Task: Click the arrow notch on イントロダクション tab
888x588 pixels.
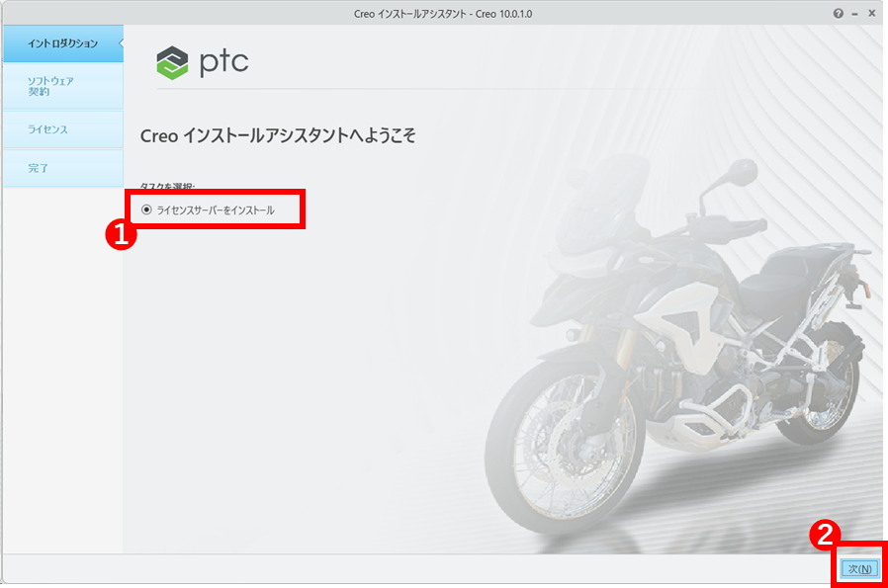Action: tap(120, 43)
